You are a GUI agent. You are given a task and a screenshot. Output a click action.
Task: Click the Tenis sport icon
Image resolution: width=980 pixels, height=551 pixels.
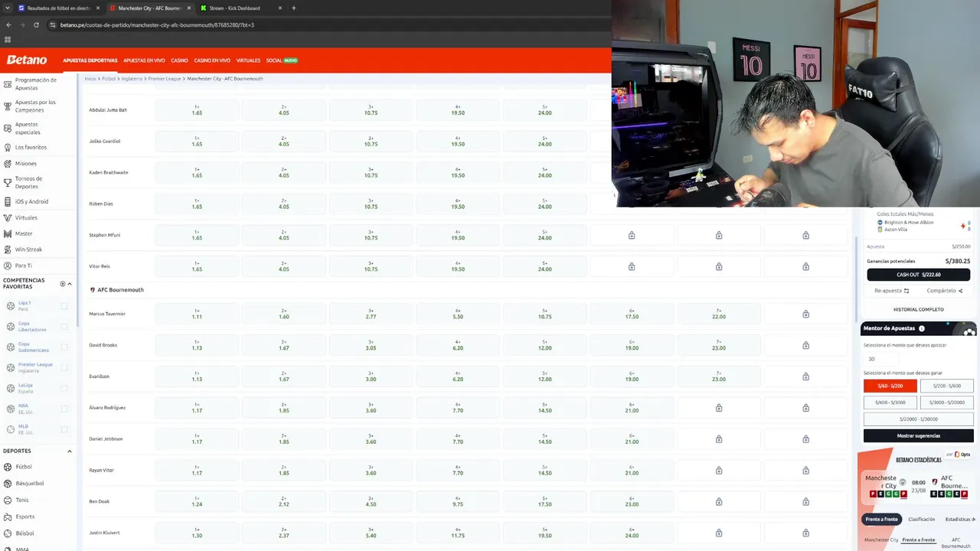click(x=8, y=500)
